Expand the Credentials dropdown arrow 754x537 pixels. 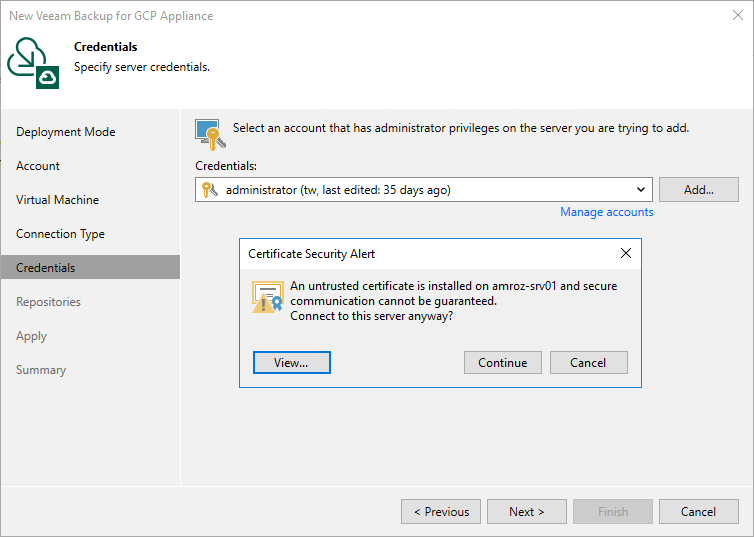640,190
